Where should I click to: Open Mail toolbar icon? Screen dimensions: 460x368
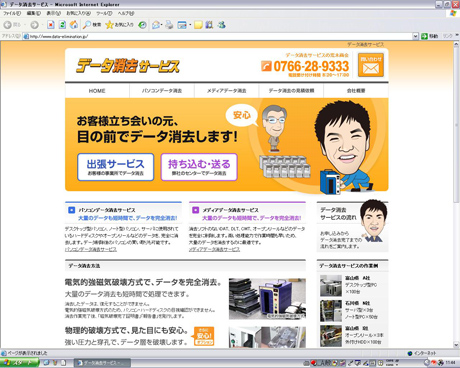coord(156,25)
